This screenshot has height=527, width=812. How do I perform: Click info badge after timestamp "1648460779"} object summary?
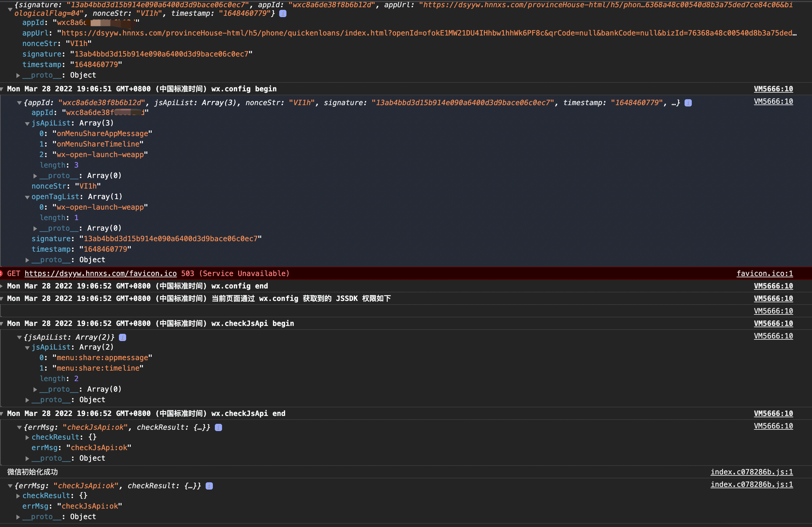click(x=283, y=14)
